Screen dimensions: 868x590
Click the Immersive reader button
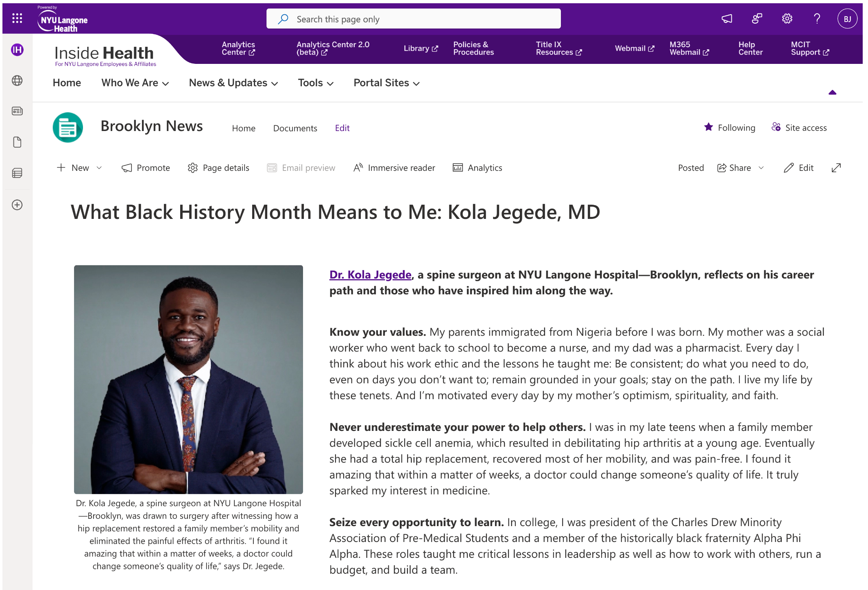point(394,168)
